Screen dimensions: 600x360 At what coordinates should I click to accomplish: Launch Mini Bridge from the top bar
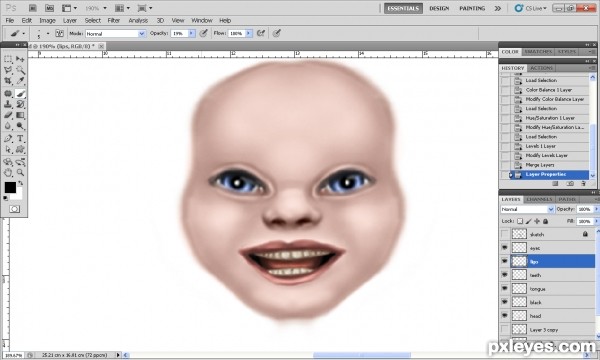tap(49, 8)
